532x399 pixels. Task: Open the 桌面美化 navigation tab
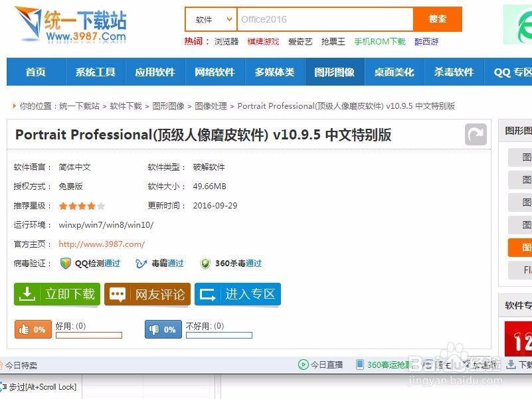tap(395, 72)
